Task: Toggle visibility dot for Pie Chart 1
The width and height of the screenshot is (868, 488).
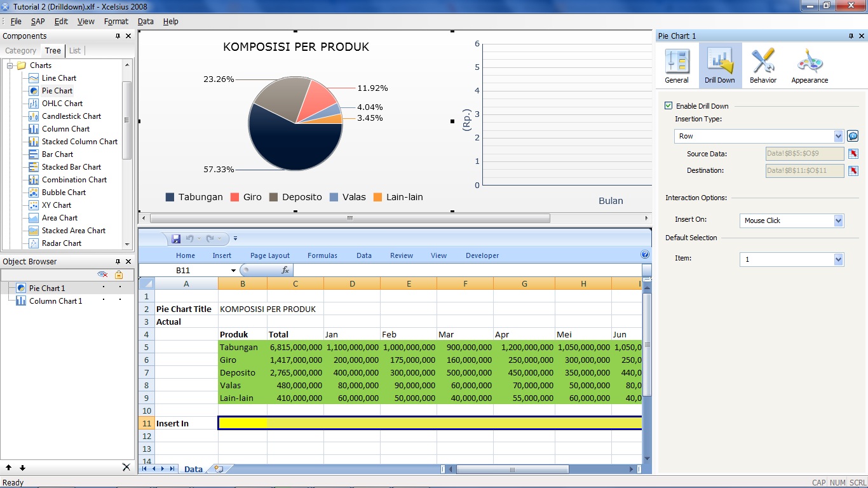Action: point(104,288)
